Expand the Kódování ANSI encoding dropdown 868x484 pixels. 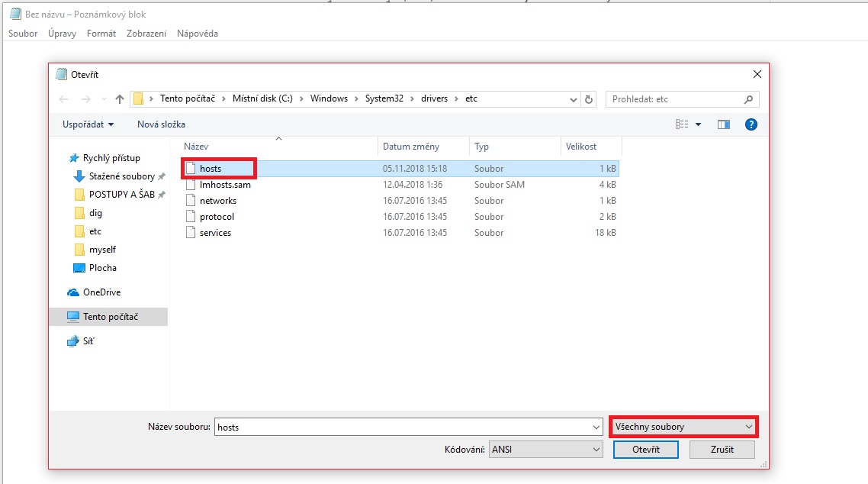(546, 450)
